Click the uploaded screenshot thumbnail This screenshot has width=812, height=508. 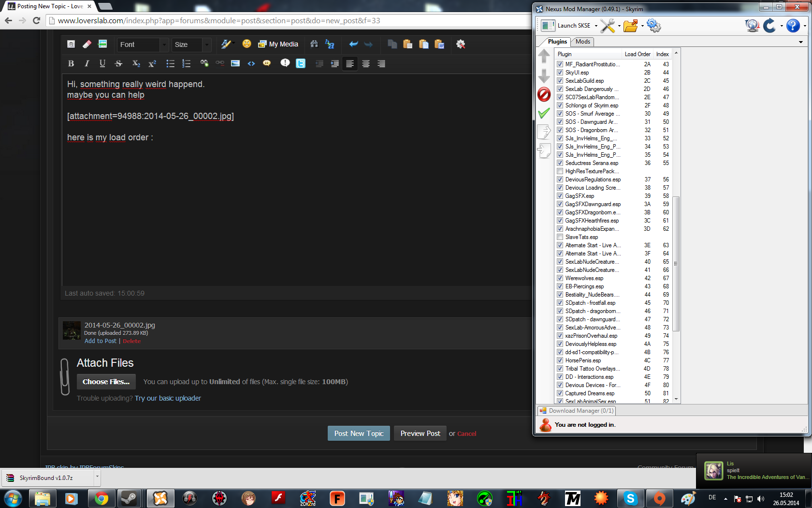pos(72,330)
